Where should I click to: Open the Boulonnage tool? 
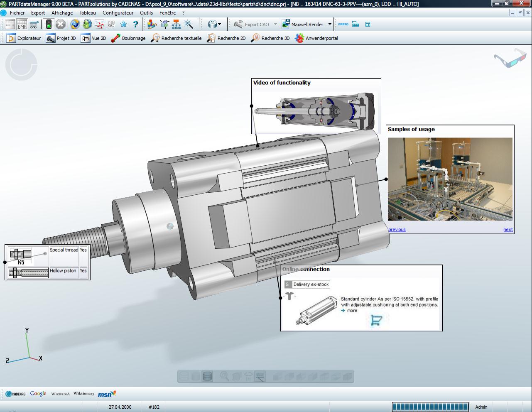coord(128,38)
